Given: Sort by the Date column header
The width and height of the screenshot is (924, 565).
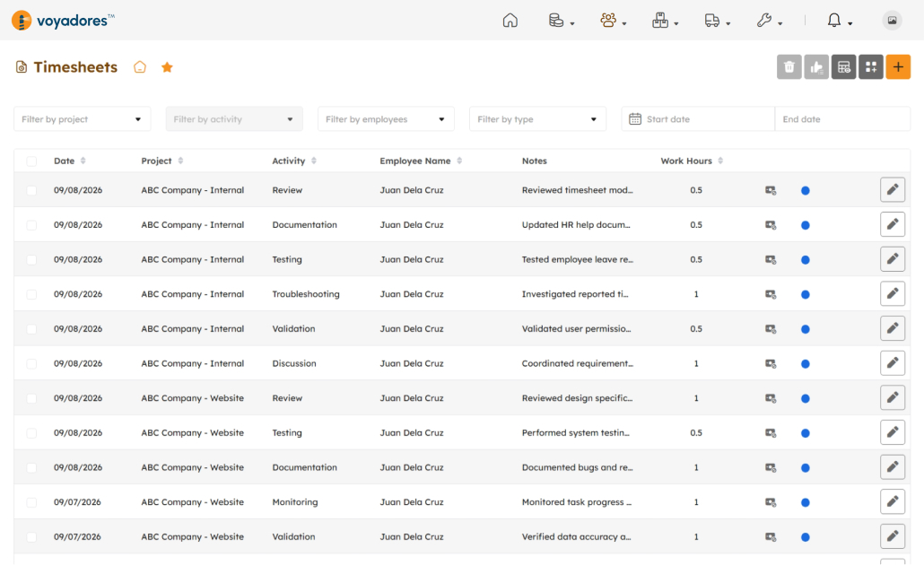Looking at the screenshot, I should click(x=70, y=161).
